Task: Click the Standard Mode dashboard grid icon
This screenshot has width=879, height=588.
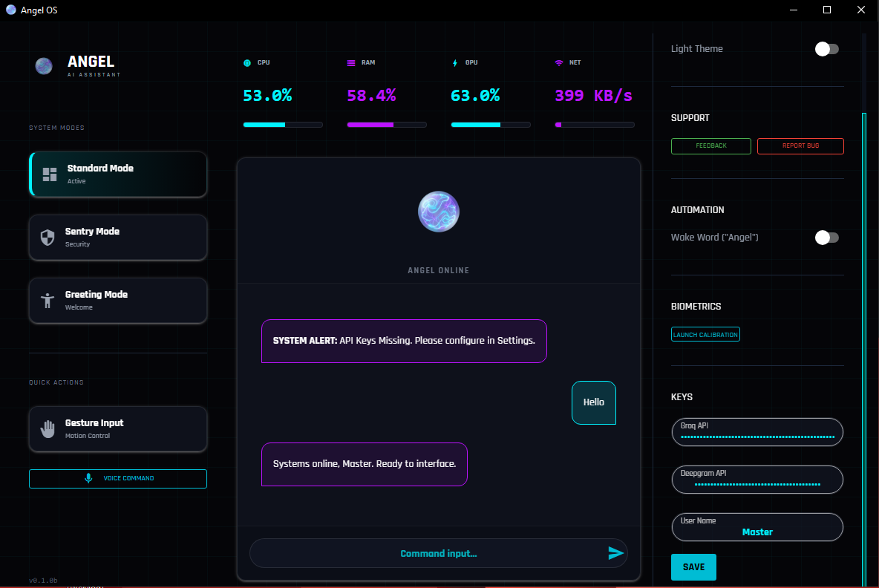Action: pyautogui.click(x=50, y=174)
